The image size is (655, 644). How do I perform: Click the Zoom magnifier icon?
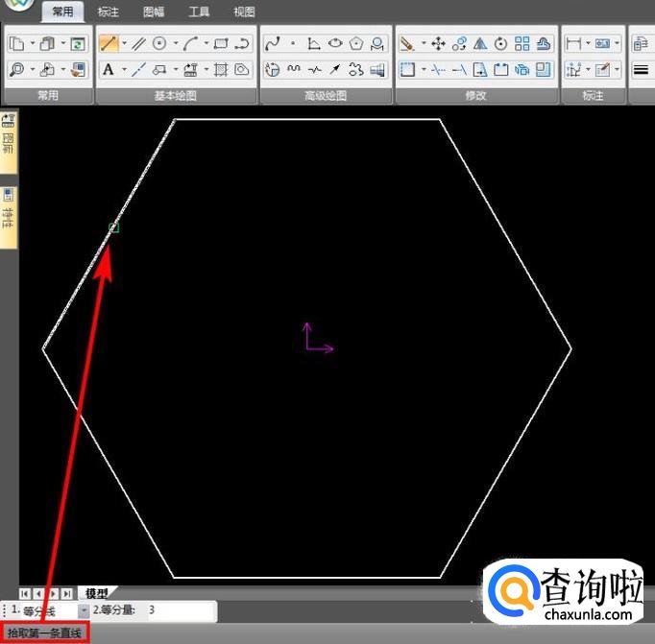pyautogui.click(x=17, y=70)
